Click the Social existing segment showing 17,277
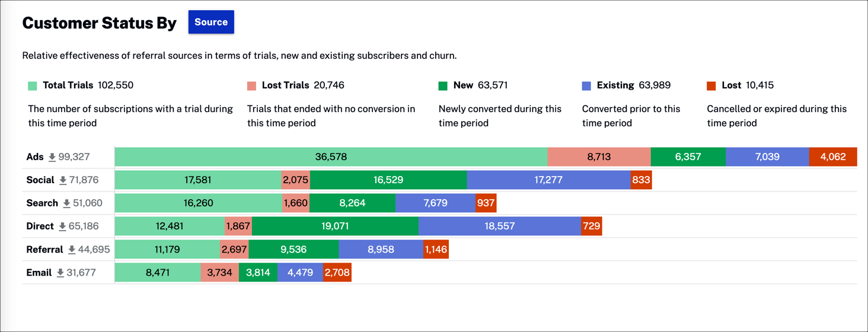 pos(548,180)
